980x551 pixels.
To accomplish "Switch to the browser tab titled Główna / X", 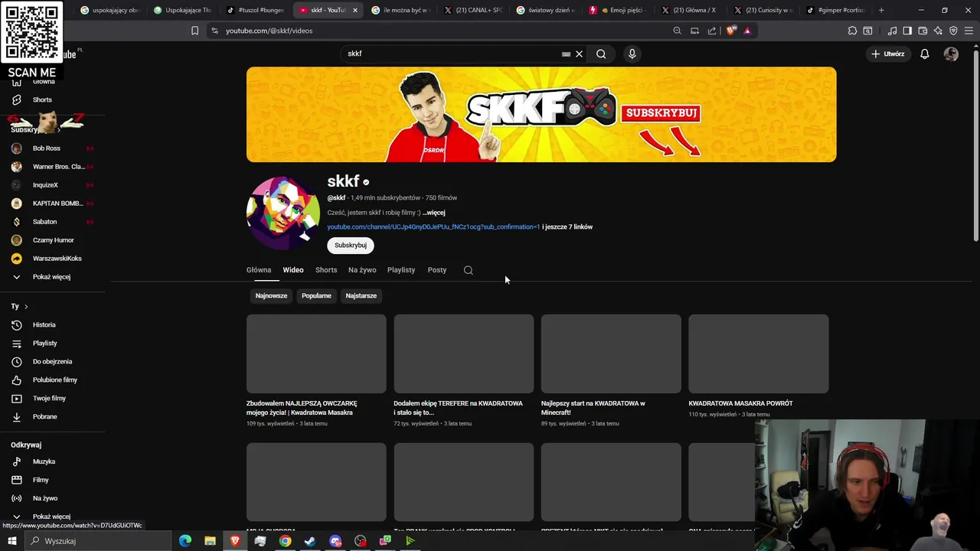I will [x=689, y=10].
